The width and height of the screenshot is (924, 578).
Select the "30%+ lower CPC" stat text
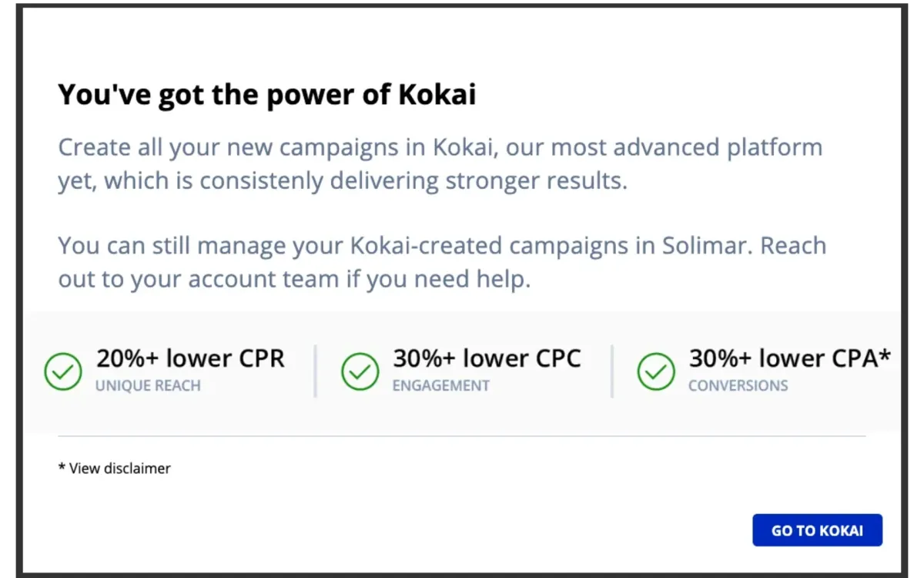[x=487, y=358]
